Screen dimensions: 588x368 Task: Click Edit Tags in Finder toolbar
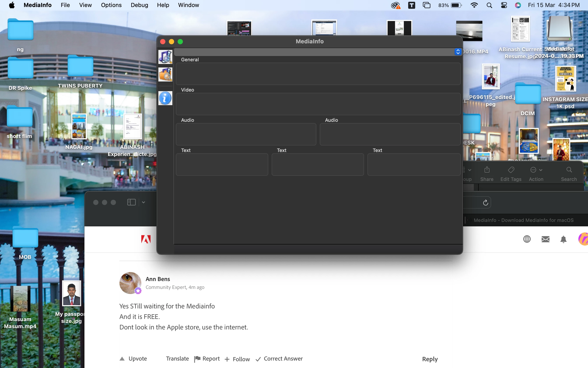pos(511,174)
